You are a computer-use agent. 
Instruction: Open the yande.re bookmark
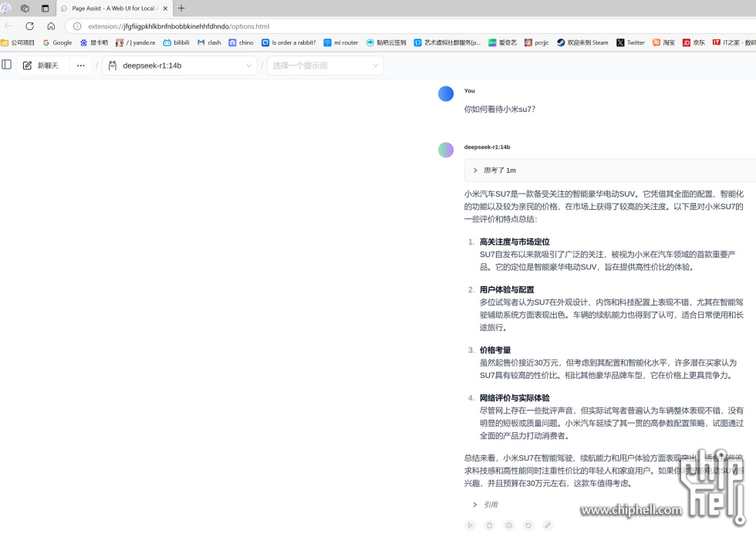(x=136, y=42)
